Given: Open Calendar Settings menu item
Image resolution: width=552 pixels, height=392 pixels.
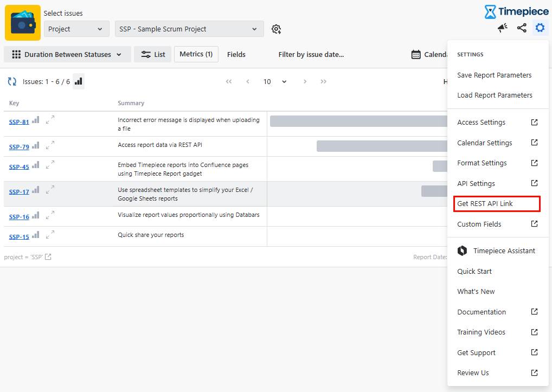Looking at the screenshot, I should click(x=498, y=143).
